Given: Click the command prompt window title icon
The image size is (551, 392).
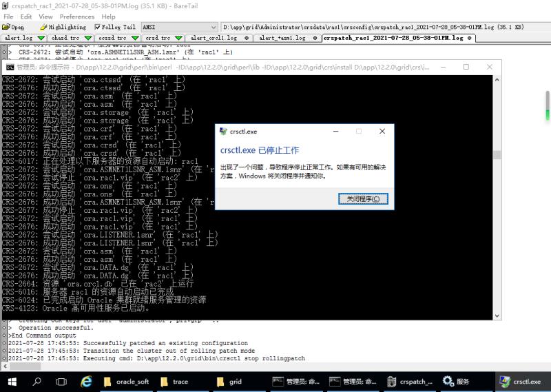Looking at the screenshot, I should [10, 67].
